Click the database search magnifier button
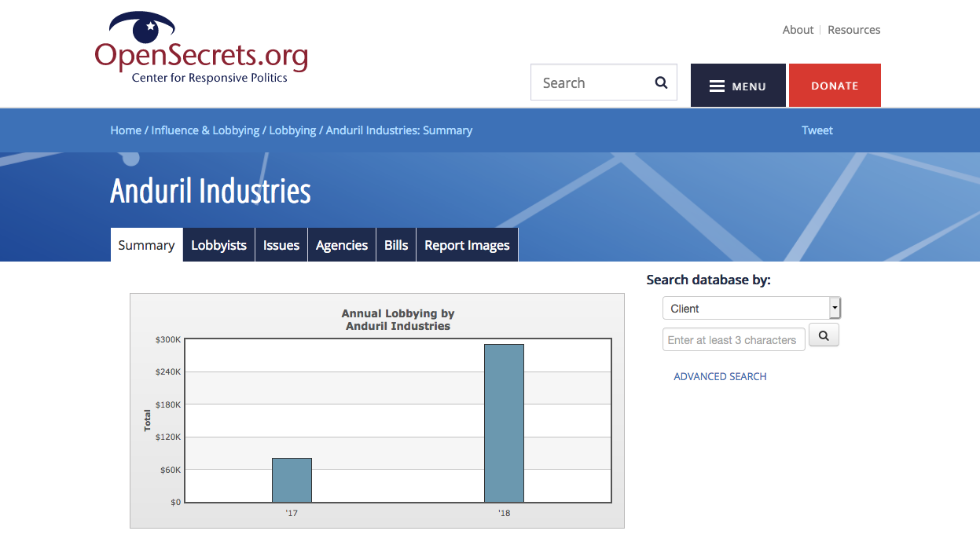980x560 pixels. [x=824, y=335]
